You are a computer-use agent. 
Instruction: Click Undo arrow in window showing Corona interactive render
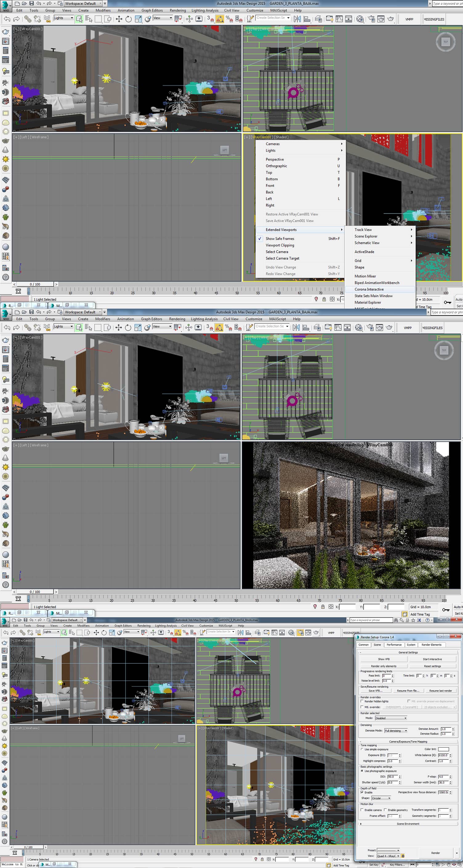click(7, 327)
